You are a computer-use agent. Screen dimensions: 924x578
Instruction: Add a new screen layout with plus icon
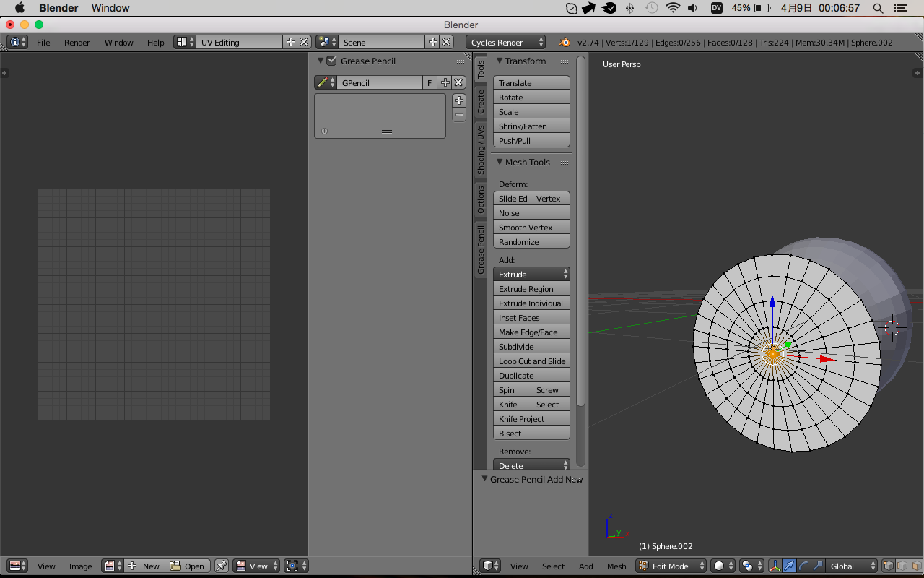[x=291, y=42]
